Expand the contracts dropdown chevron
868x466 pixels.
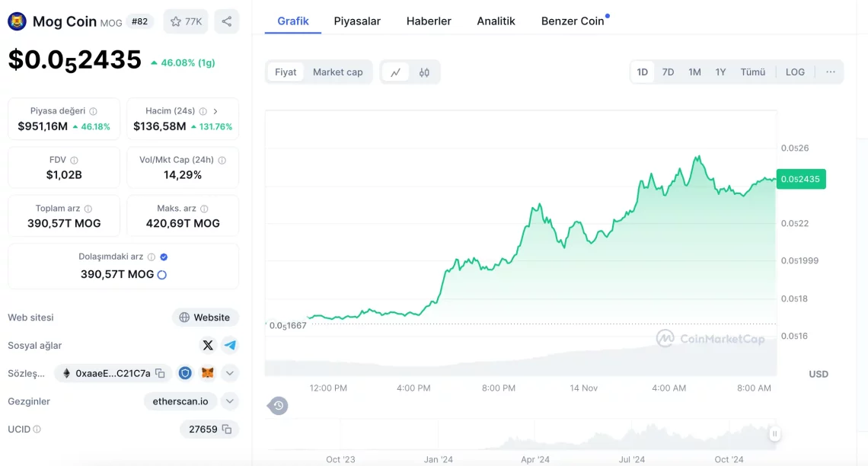(230, 373)
